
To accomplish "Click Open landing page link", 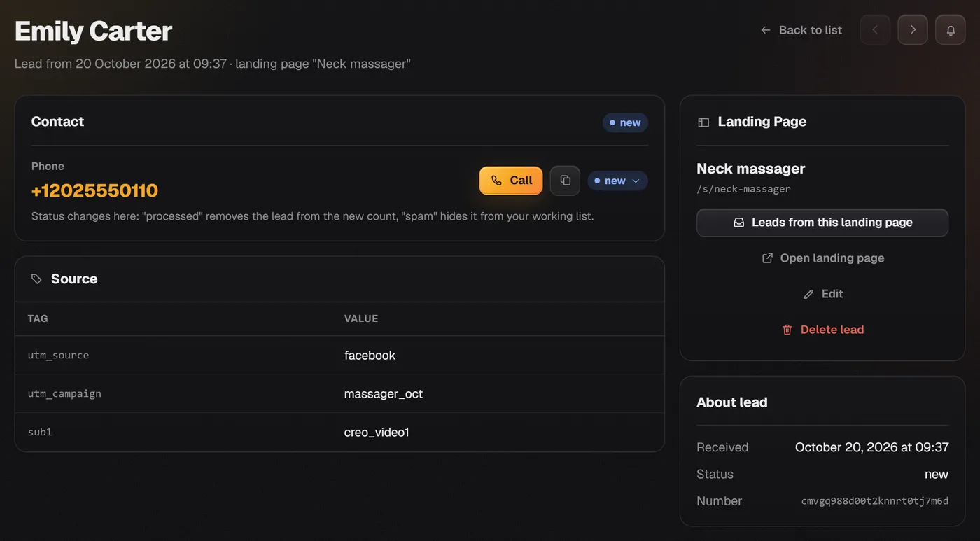I will pyautogui.click(x=822, y=258).
